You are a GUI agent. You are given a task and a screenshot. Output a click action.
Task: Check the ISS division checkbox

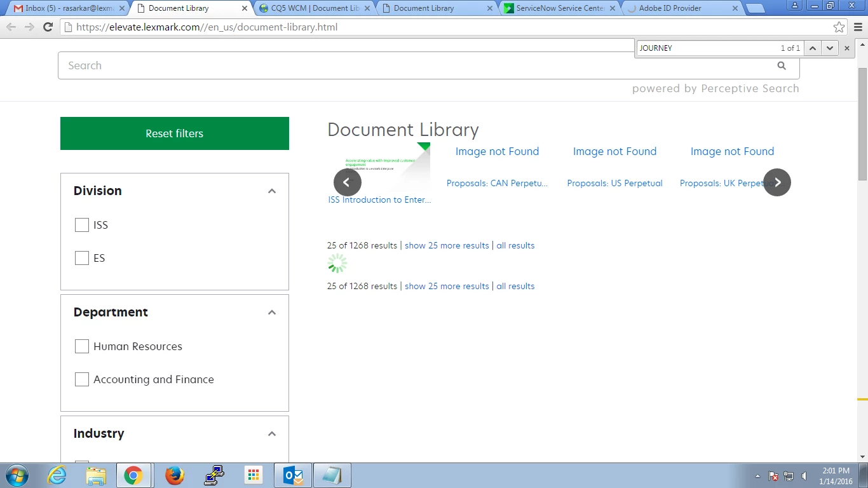[x=82, y=225]
